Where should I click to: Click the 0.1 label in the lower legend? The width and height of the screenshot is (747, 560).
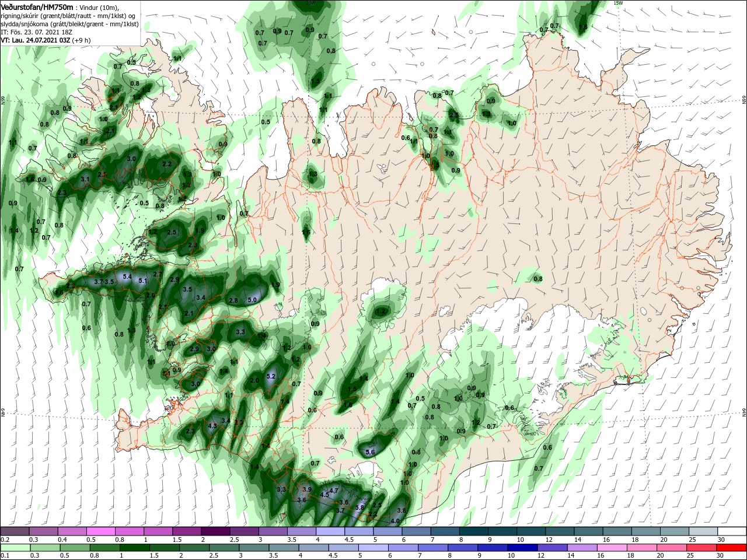pyautogui.click(x=5, y=556)
